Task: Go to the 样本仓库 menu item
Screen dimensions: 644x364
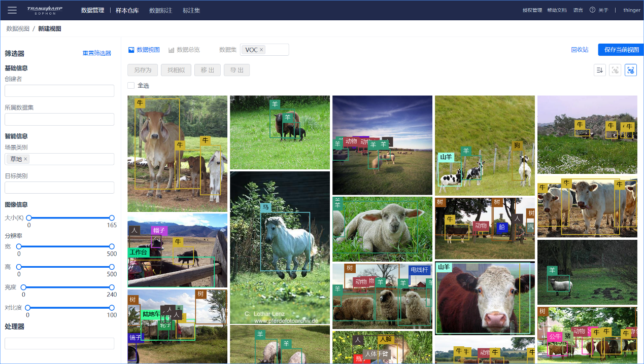Action: [127, 10]
